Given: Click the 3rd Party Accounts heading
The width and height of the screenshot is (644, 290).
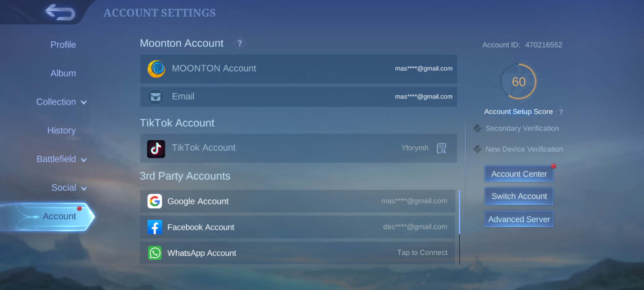Looking at the screenshot, I should pyautogui.click(x=185, y=176).
